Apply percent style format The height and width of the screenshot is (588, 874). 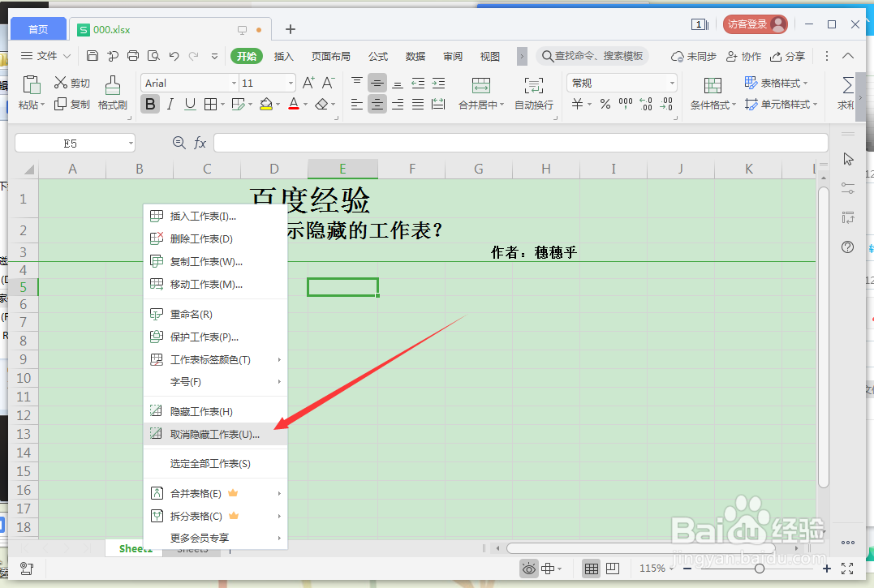[605, 104]
